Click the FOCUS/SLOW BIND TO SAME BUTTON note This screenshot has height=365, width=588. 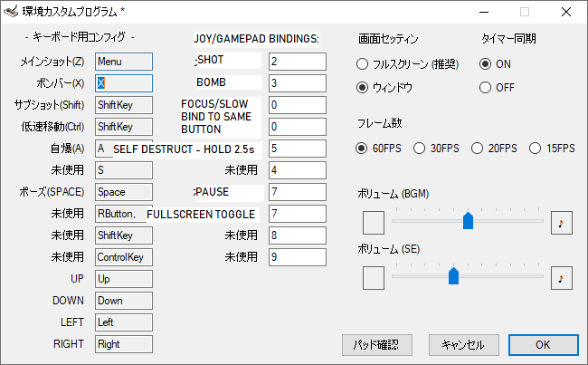[217, 117]
